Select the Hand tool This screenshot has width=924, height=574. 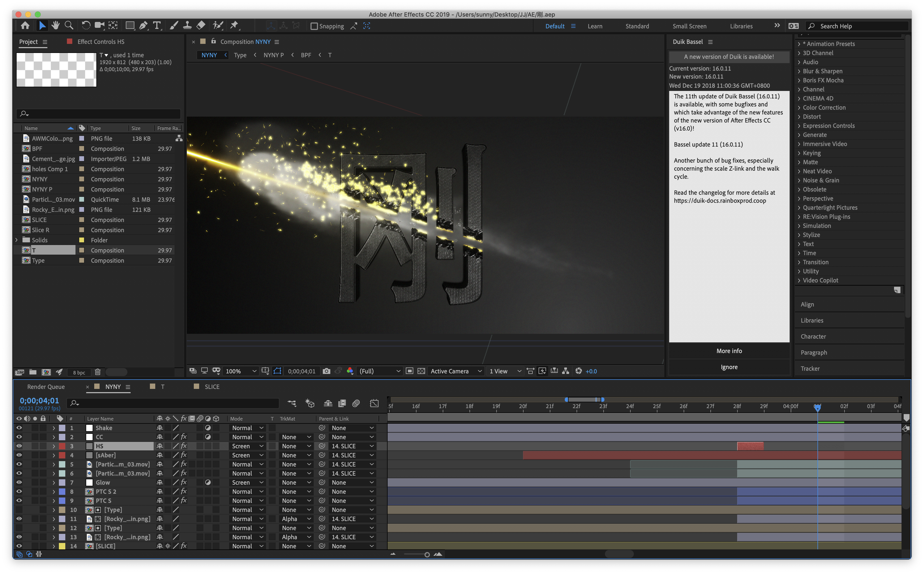[x=55, y=26]
